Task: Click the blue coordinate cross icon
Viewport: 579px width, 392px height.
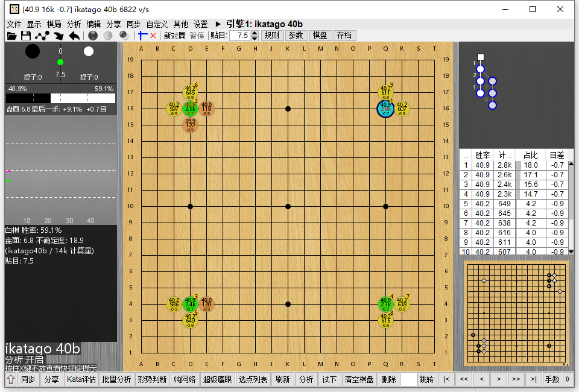Action: 143,36
